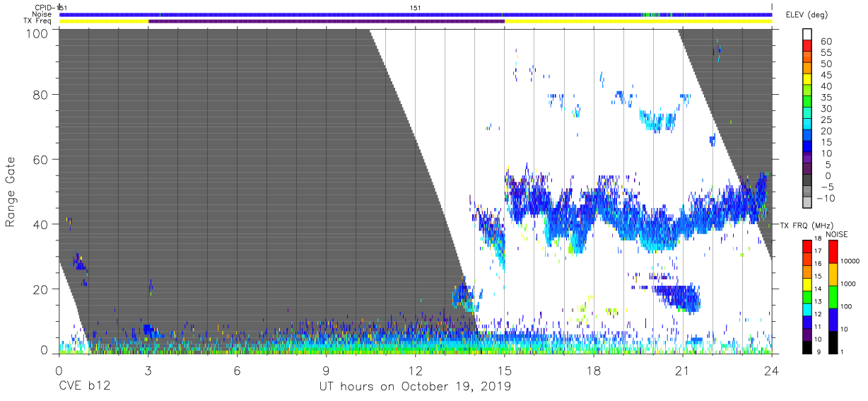Click the purple segment of the top TX Freq strip

(327, 21)
